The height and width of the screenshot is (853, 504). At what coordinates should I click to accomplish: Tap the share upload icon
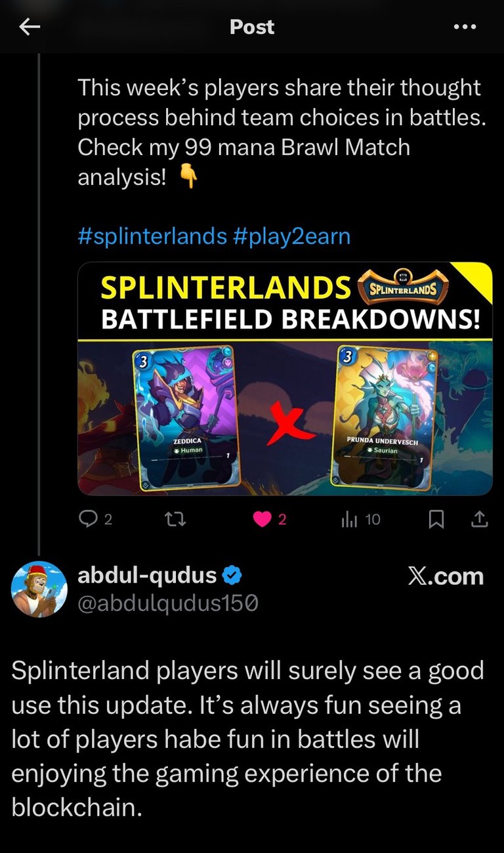(480, 520)
